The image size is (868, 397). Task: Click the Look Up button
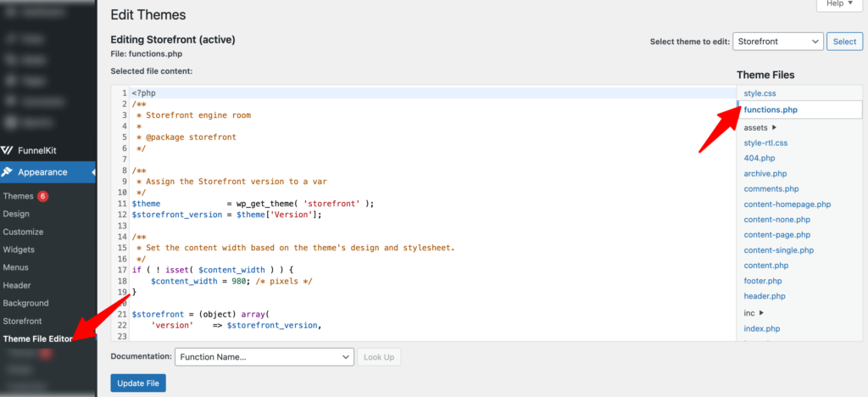(x=379, y=357)
